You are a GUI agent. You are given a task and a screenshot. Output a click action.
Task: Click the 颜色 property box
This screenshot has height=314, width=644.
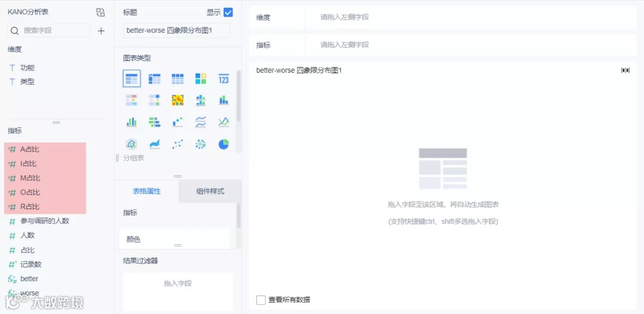click(x=175, y=239)
